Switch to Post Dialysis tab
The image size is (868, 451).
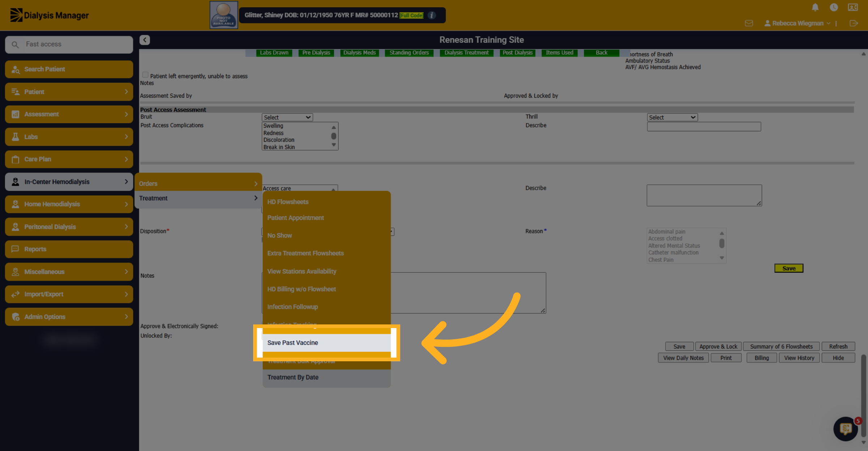pyautogui.click(x=517, y=53)
